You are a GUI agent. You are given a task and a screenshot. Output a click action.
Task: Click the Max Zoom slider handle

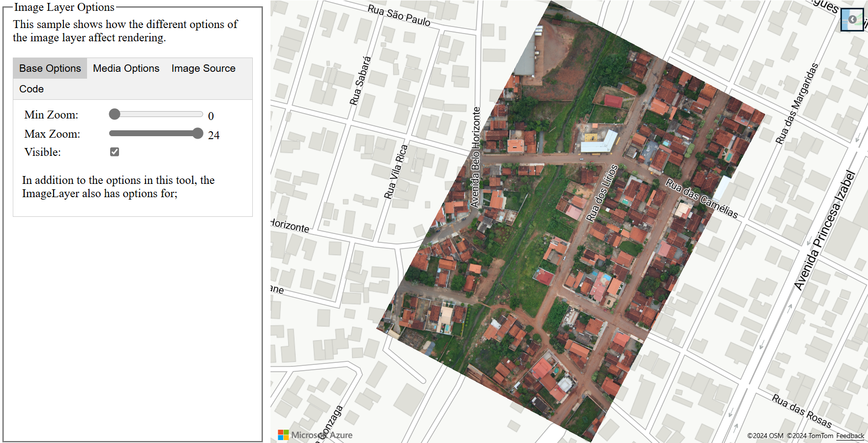(198, 133)
